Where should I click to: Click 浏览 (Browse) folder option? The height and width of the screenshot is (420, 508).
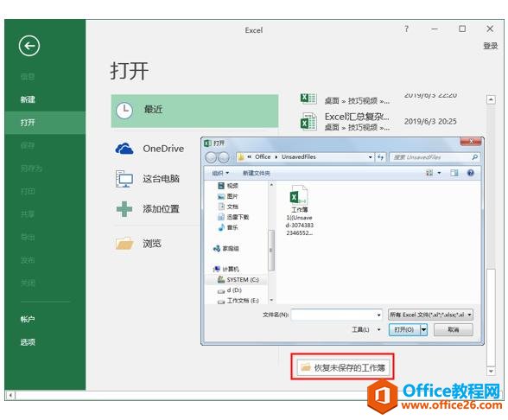pyautogui.click(x=152, y=244)
